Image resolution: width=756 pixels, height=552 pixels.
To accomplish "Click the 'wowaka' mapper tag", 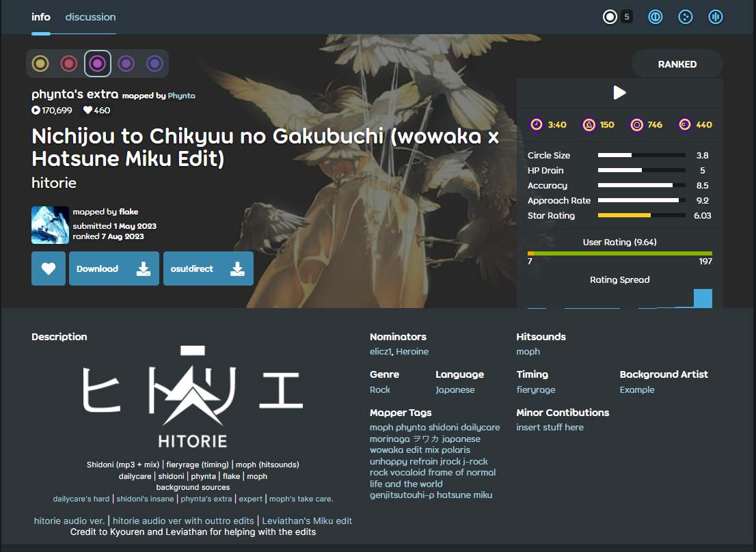I will point(386,450).
